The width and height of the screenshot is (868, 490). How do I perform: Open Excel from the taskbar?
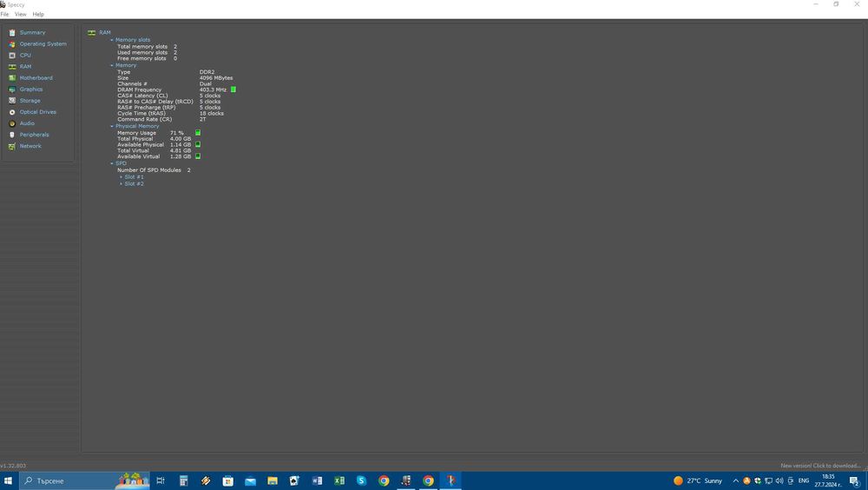point(339,480)
